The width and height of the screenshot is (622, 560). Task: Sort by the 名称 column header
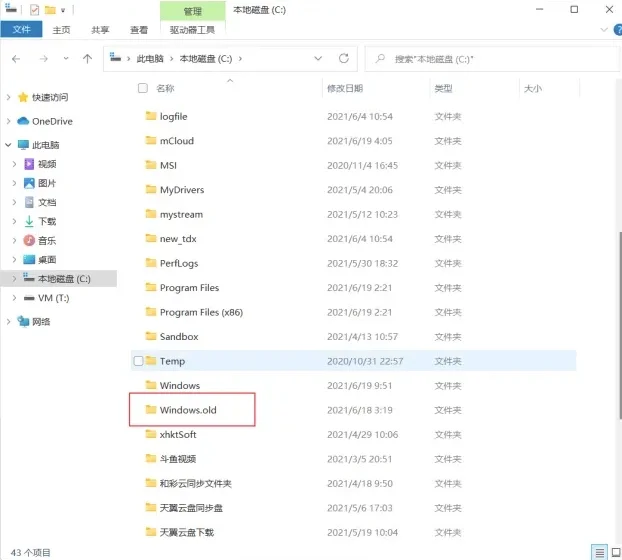click(x=165, y=88)
